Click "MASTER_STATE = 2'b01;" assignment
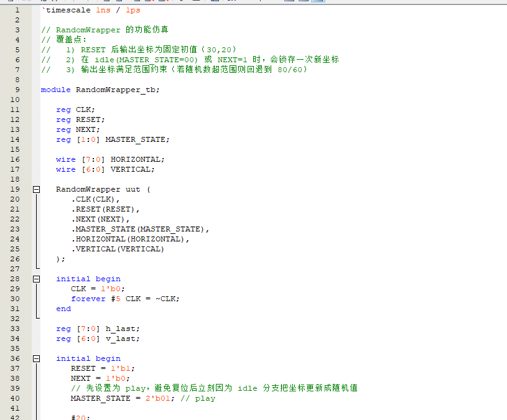The width and height of the screenshot is (507, 420). coord(123,398)
